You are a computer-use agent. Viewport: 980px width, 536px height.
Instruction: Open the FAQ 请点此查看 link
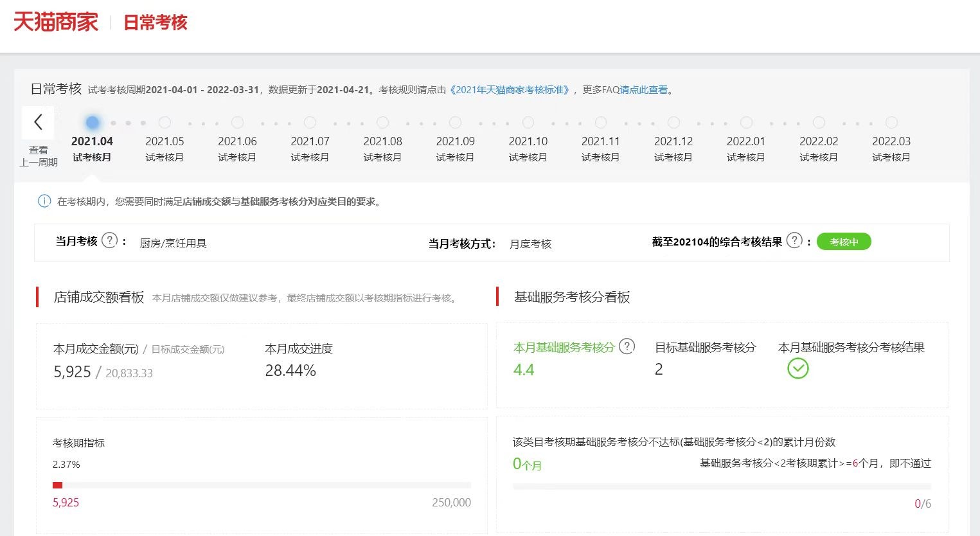pos(643,90)
